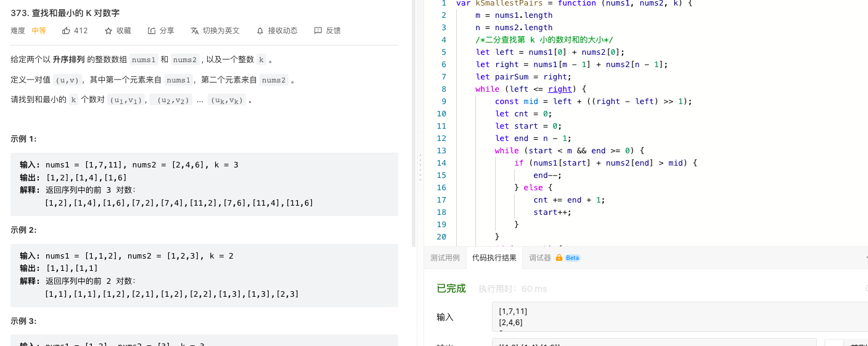Click Example 2 input line nums1 = [1,1,2]

pyautogui.click(x=126, y=256)
